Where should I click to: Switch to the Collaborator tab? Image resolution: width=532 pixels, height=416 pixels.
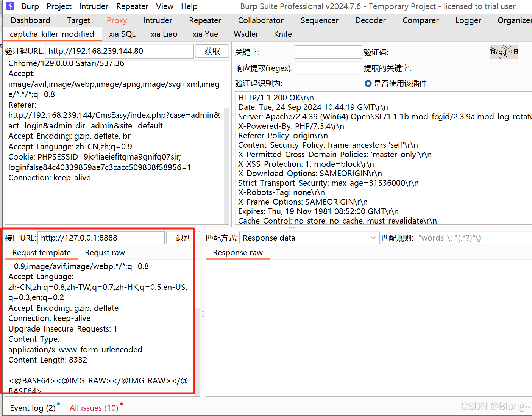coord(261,20)
